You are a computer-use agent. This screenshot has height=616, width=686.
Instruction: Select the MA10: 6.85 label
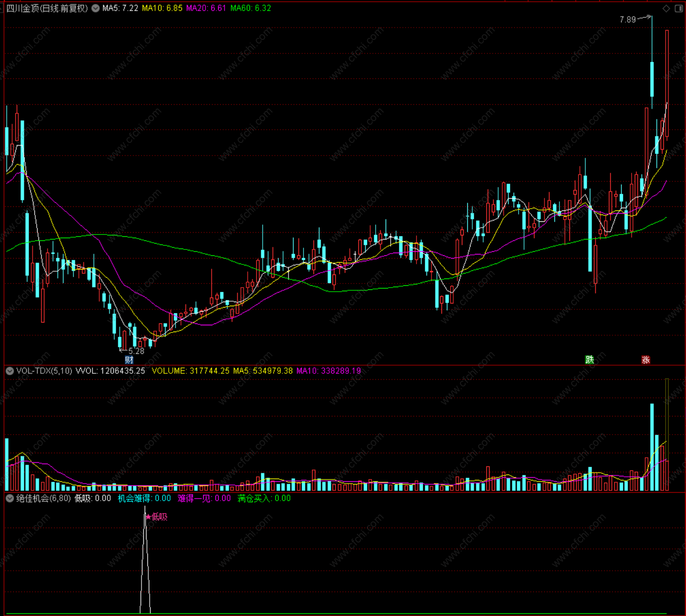tap(162, 8)
